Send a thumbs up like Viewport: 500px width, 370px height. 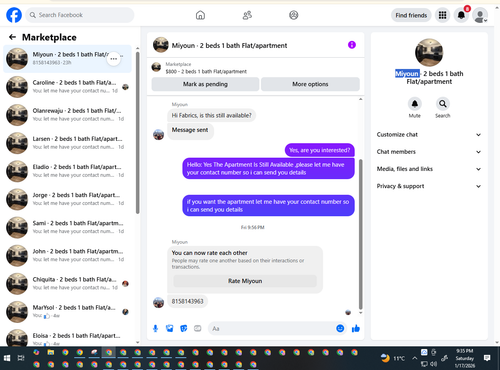pos(356,329)
